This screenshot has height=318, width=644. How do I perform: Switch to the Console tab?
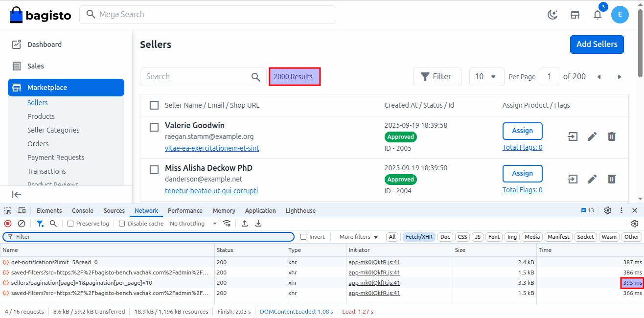click(x=82, y=210)
